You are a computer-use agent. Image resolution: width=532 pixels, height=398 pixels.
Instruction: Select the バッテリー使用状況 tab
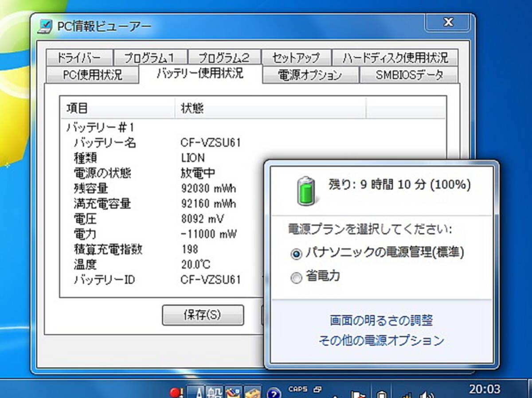200,73
